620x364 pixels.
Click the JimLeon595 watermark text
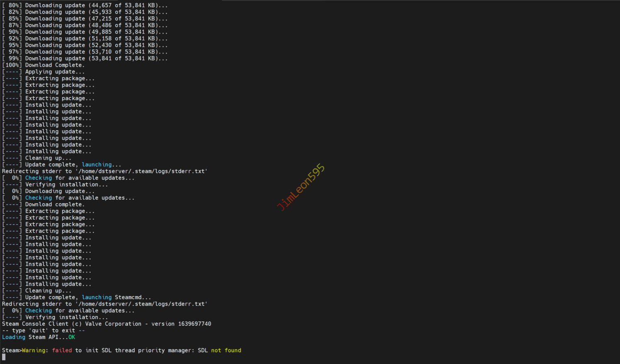coord(301,187)
